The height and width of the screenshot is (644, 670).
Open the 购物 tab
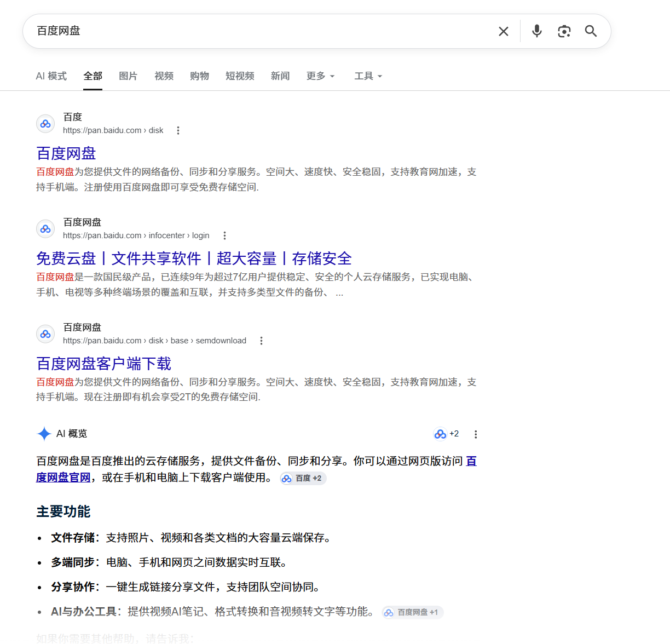(x=199, y=76)
